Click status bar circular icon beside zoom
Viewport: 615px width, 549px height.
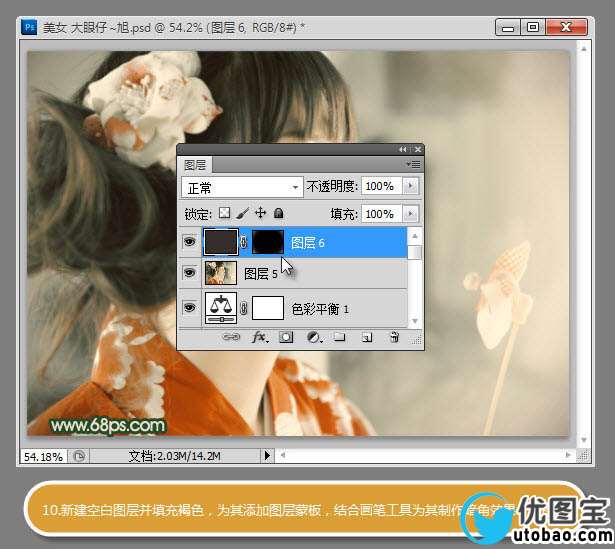point(79,456)
